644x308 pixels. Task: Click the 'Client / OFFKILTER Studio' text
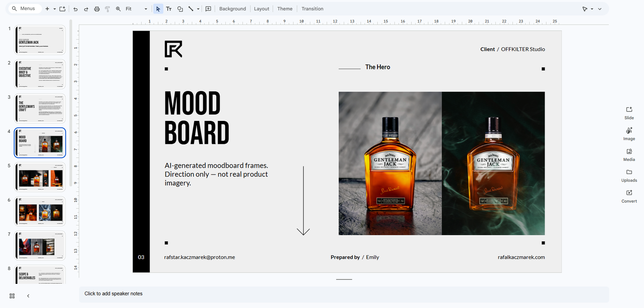pyautogui.click(x=512, y=49)
